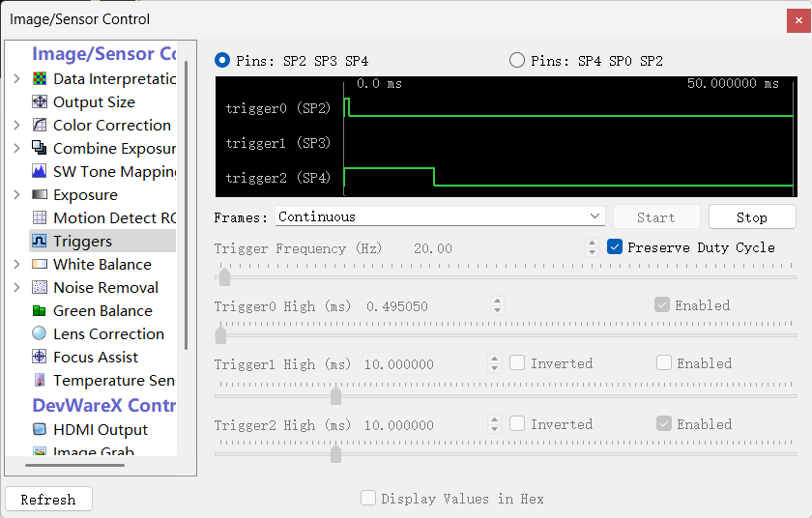Screen dimensions: 812x518
Task: Select Pins: SP4 SP0 SP2 radio button
Action: [517, 61]
